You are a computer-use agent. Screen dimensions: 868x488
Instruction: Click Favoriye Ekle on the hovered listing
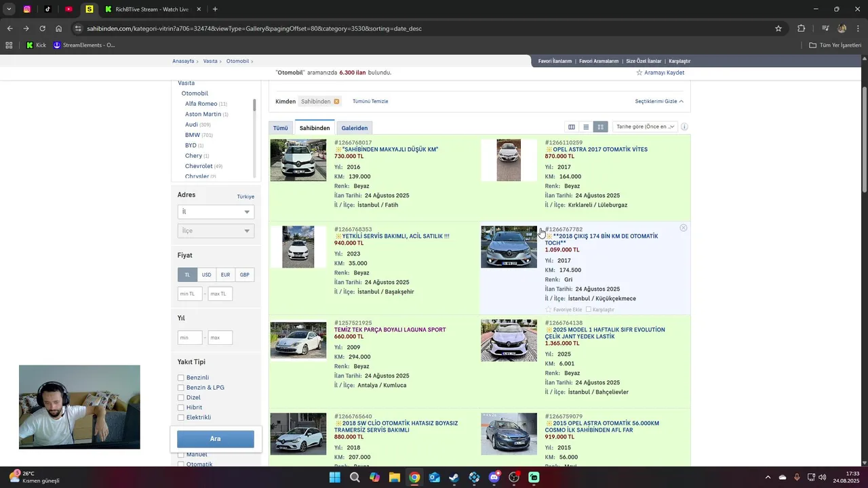[564, 310]
